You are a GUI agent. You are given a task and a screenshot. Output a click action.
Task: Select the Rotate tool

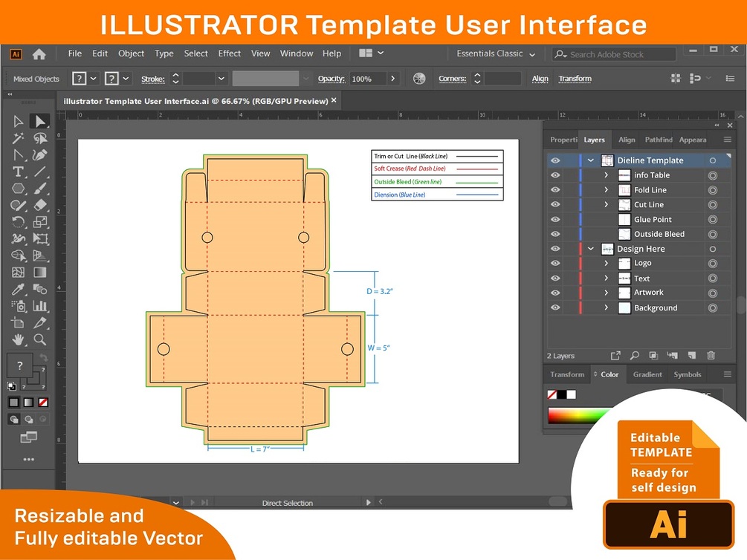[x=18, y=222]
